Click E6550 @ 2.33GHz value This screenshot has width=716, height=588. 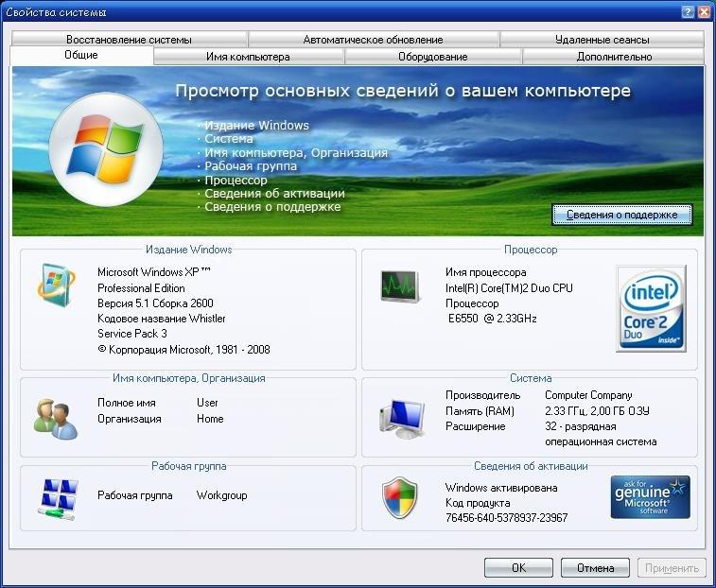tap(492, 319)
